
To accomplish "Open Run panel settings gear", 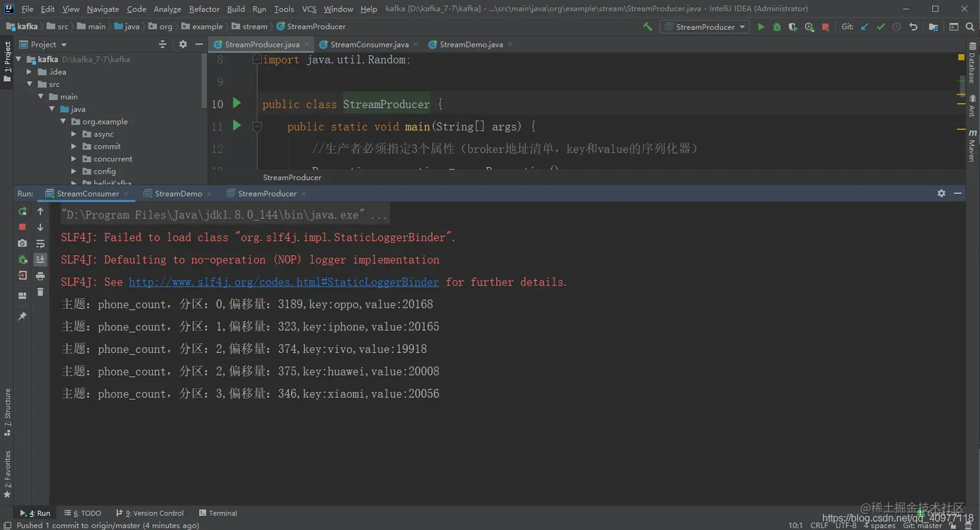I will tap(941, 193).
